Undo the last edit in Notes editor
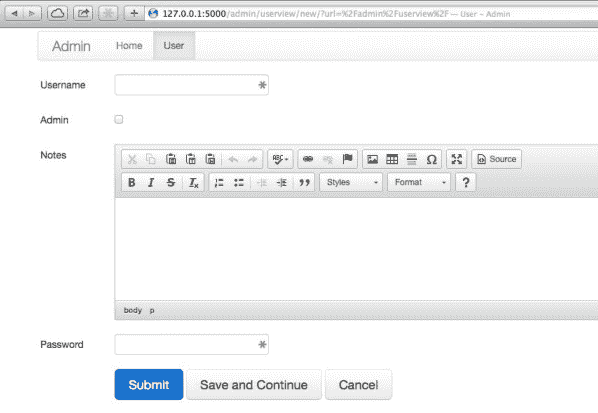 pos(233,159)
